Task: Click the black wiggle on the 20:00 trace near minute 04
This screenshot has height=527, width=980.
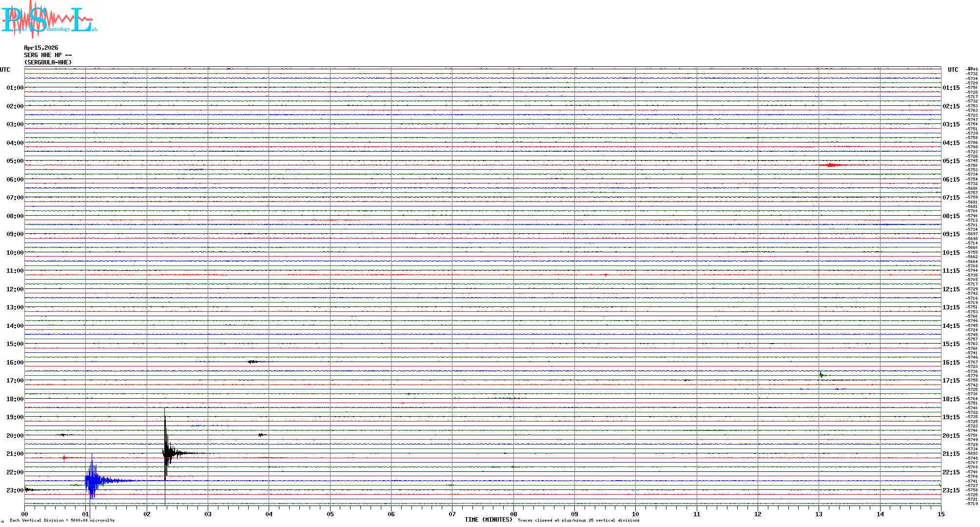Action: point(262,435)
